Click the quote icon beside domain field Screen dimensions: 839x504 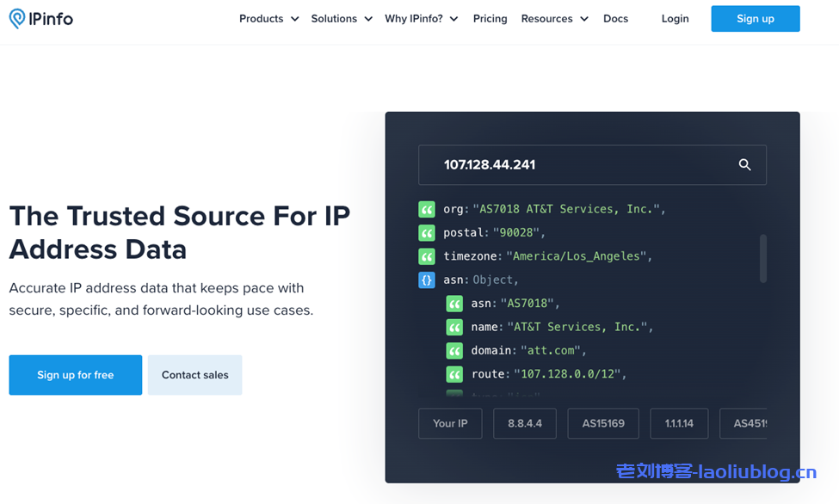click(x=454, y=351)
